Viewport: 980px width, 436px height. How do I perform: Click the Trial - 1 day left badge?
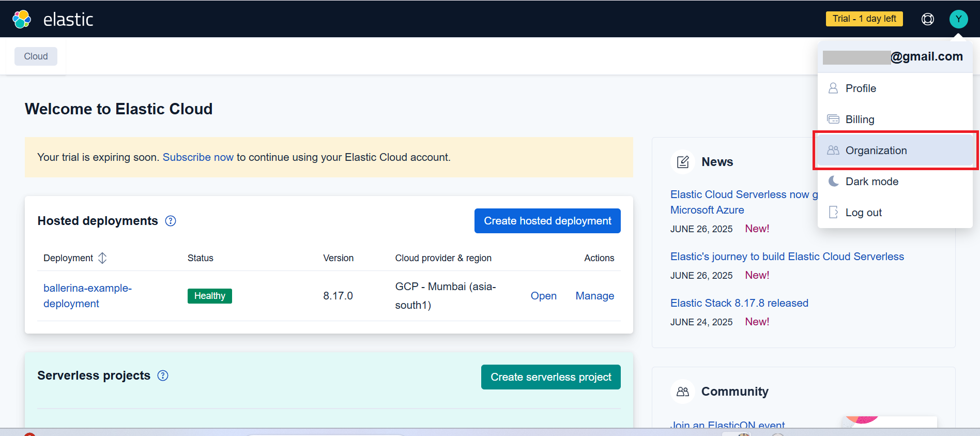pos(864,19)
